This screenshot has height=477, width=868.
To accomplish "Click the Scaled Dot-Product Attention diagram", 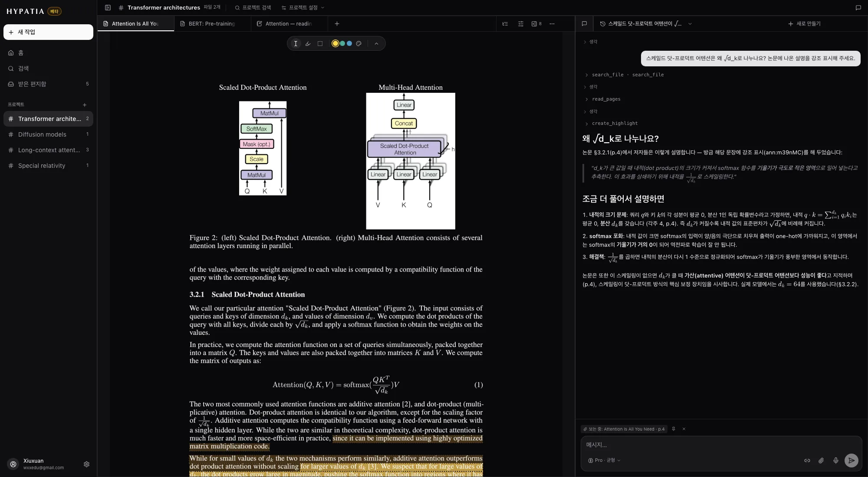I will [263, 148].
